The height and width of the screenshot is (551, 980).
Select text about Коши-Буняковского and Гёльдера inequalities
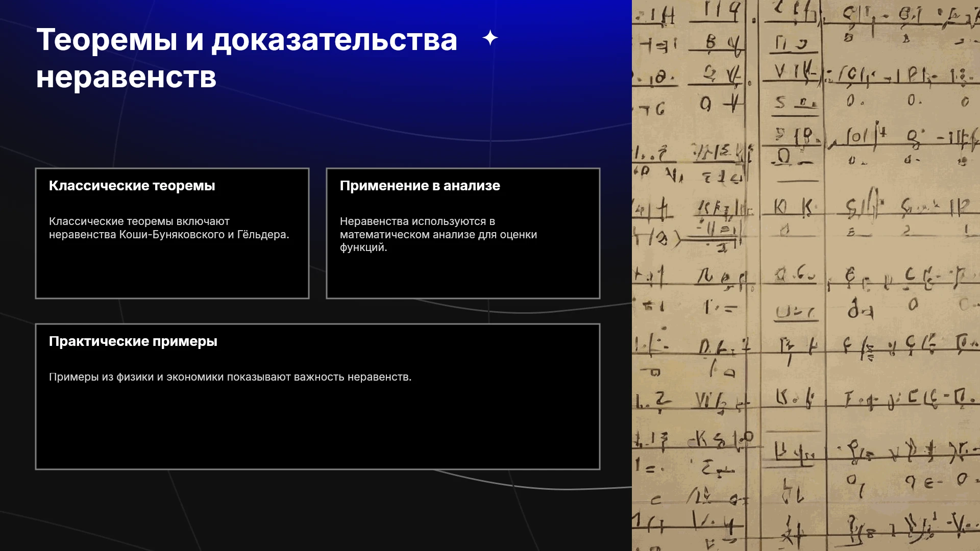tap(169, 228)
